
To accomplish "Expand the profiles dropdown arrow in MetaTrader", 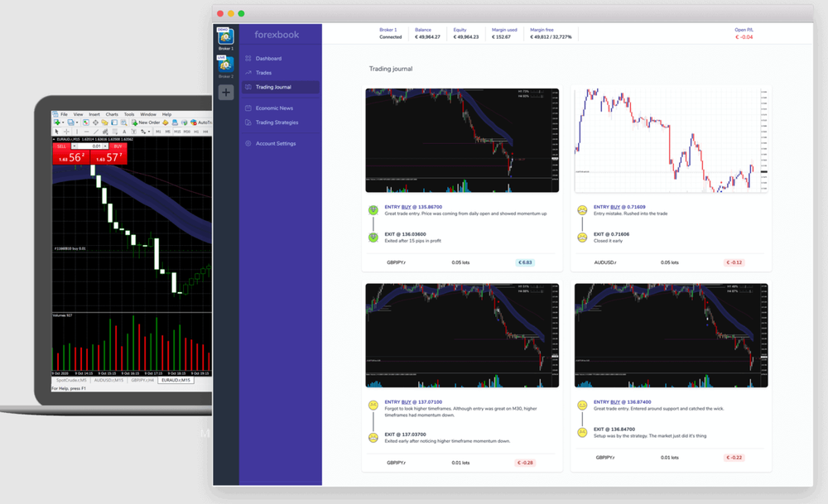I will click(x=77, y=122).
